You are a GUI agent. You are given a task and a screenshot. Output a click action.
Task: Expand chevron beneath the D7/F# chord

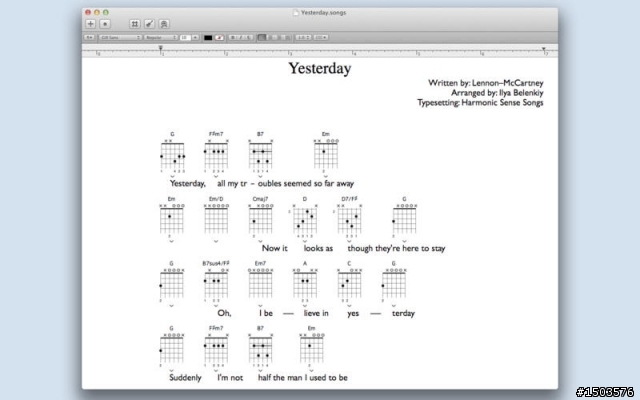click(349, 241)
